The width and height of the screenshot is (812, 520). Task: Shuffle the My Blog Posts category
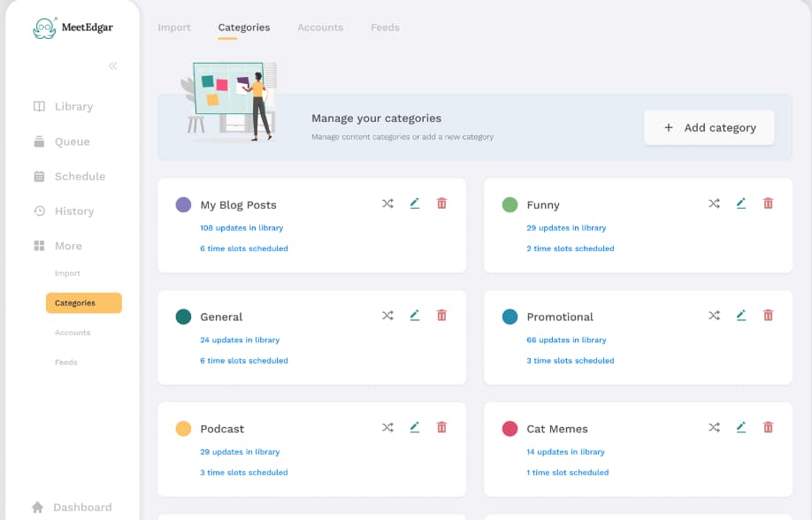(387, 203)
